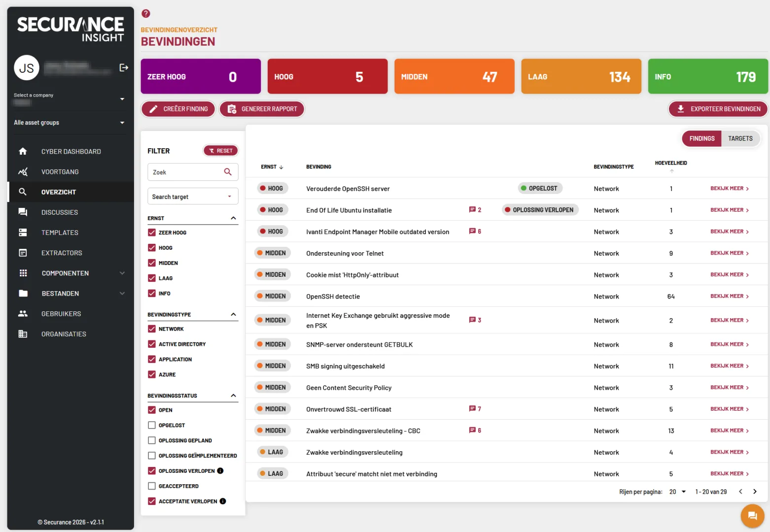770x532 pixels.
Task: Open Cyber Dashboard in sidebar
Action: (x=71, y=152)
